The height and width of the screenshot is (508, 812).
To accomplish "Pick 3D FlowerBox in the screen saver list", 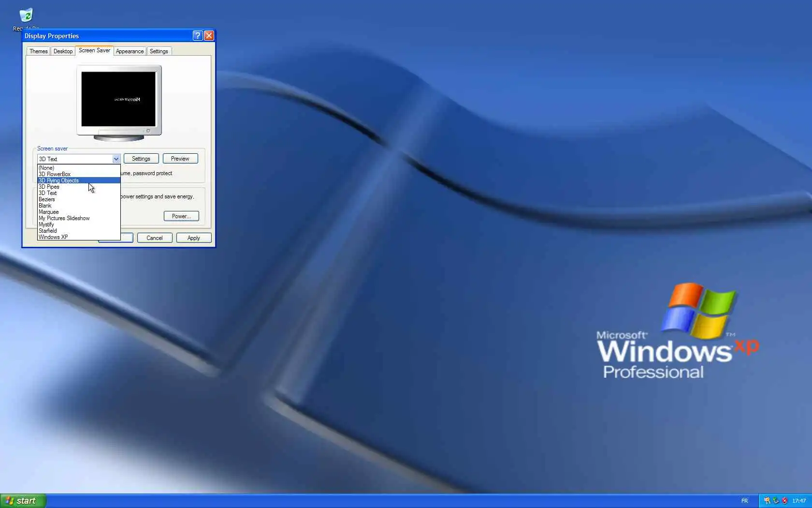I will pyautogui.click(x=79, y=174).
